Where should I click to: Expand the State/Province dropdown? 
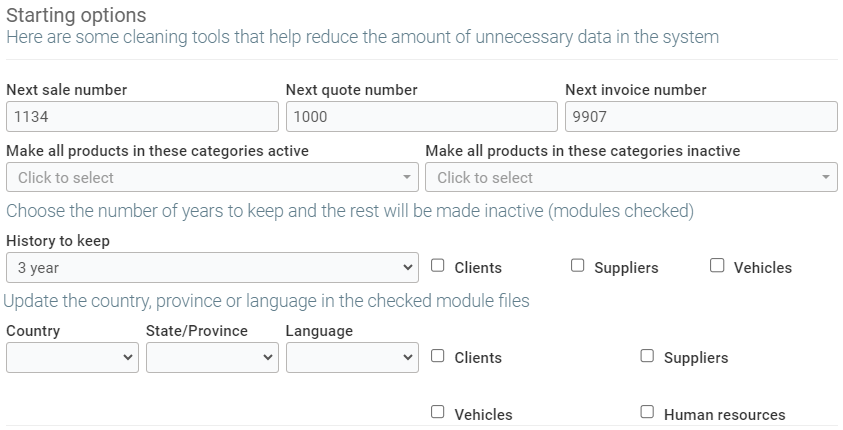click(212, 358)
